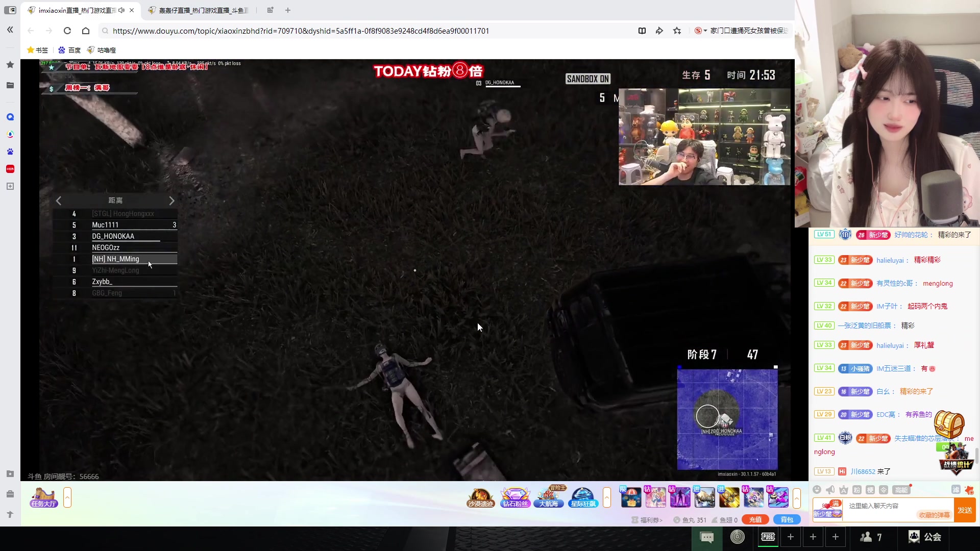Add a sidebar app with plus
Viewport: 980px width, 551px height.
click(10, 186)
